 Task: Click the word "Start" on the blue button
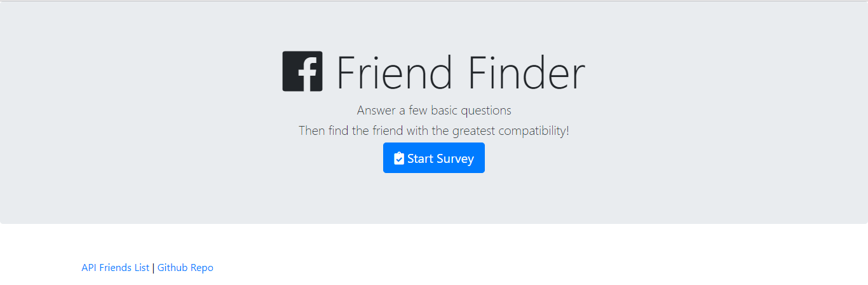pyautogui.click(x=420, y=158)
